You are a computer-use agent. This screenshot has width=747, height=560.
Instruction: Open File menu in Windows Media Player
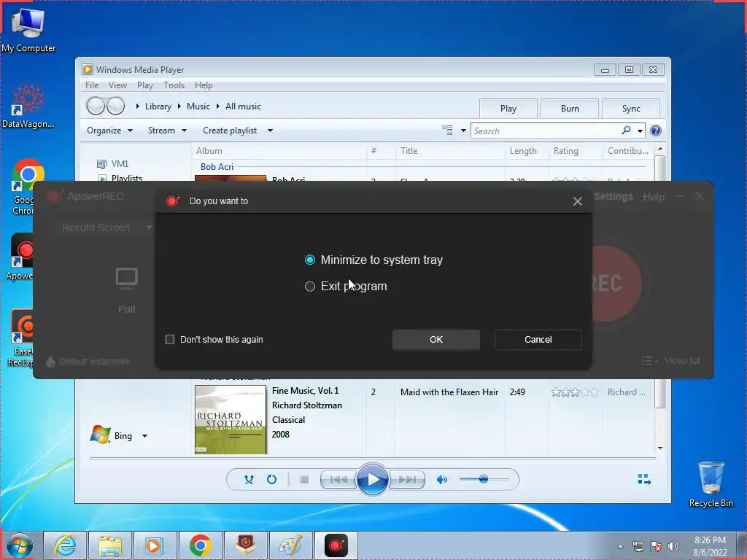coord(92,85)
